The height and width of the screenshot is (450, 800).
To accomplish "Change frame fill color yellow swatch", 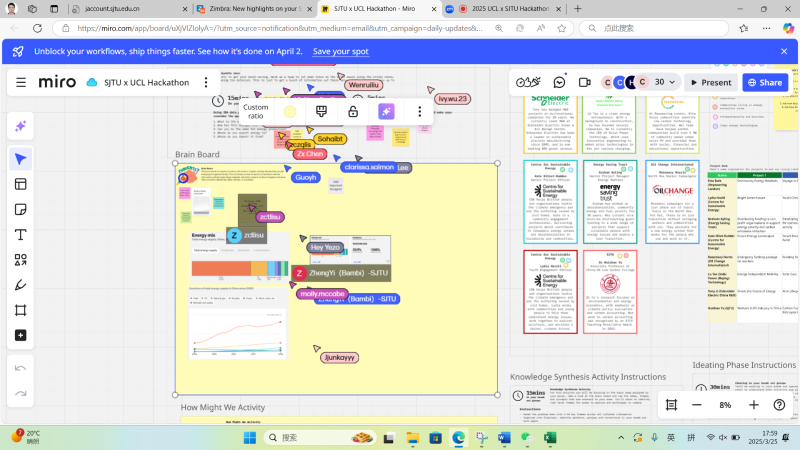I will click(290, 111).
